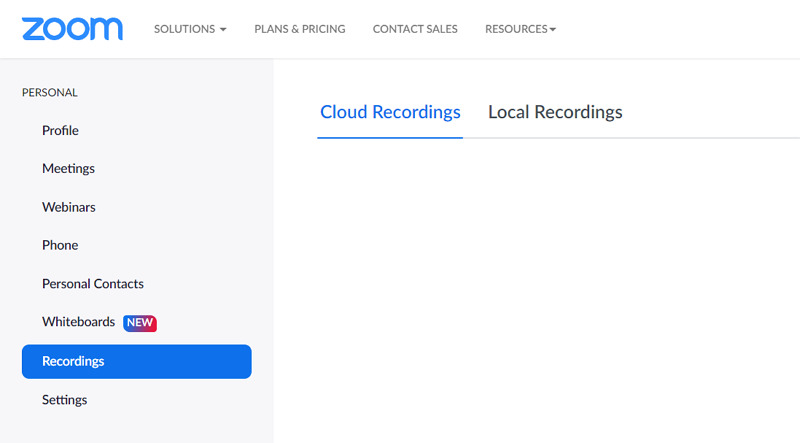Open the Resources menu

click(520, 29)
